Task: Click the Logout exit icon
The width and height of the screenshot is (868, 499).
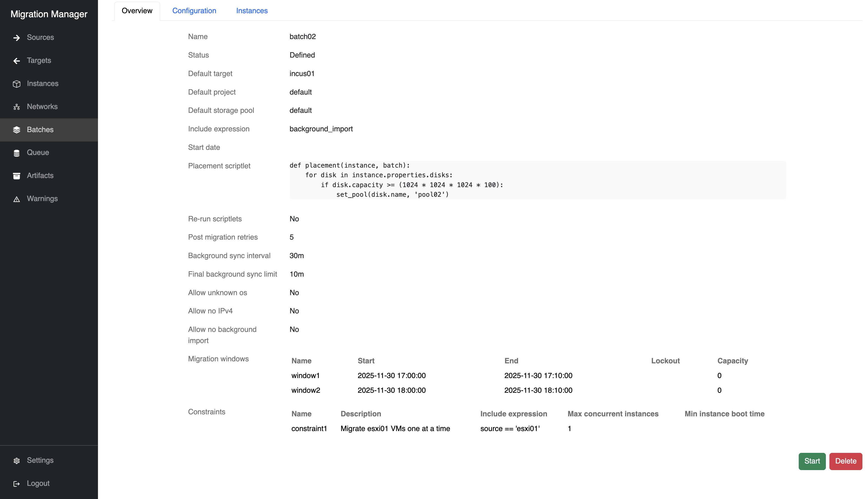Action: pos(16,484)
